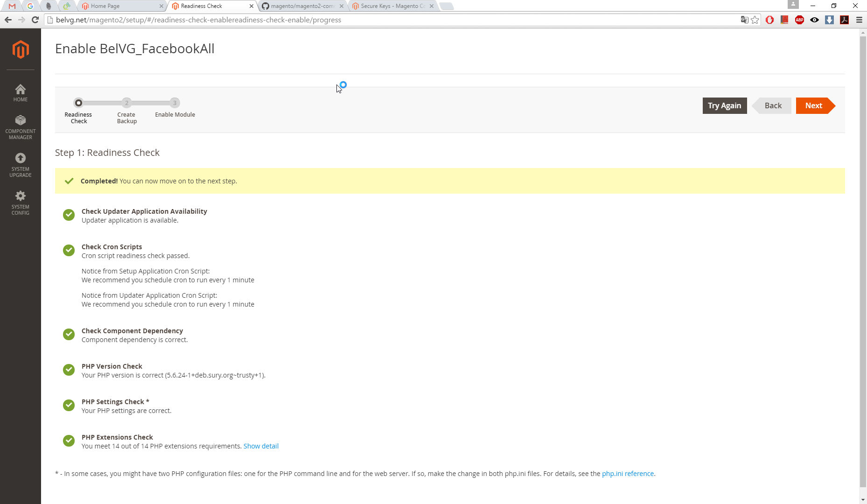
Task: Click the Check Cron Scripts title
Action: (112, 247)
